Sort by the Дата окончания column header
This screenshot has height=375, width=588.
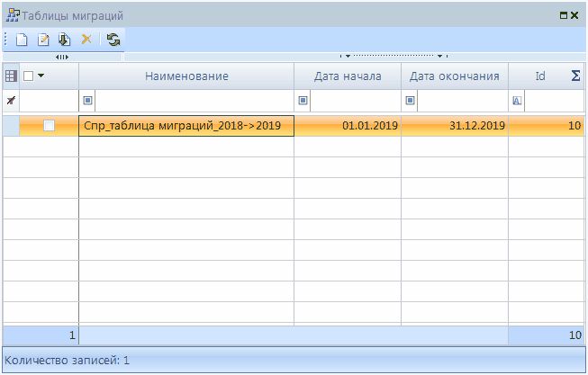pyautogui.click(x=455, y=76)
